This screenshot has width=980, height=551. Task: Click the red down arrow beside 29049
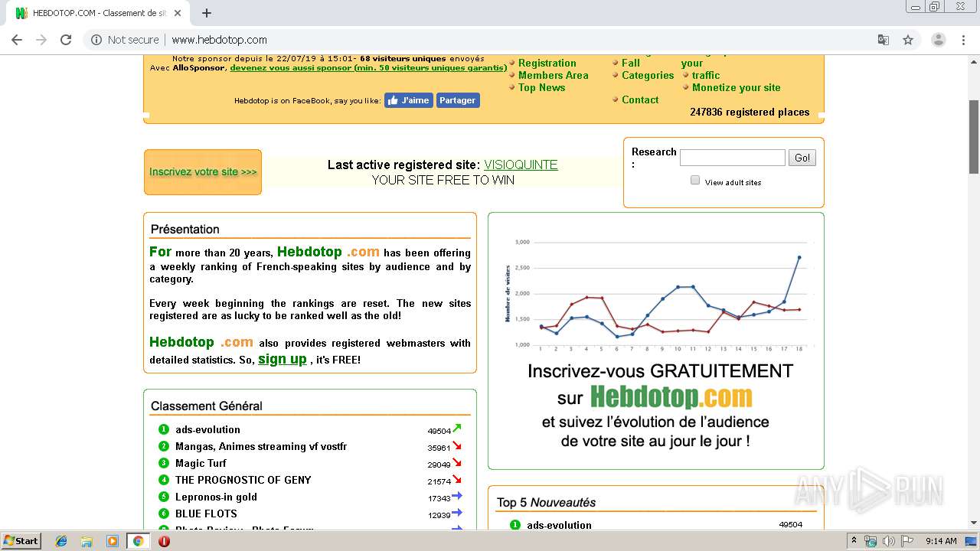click(457, 462)
